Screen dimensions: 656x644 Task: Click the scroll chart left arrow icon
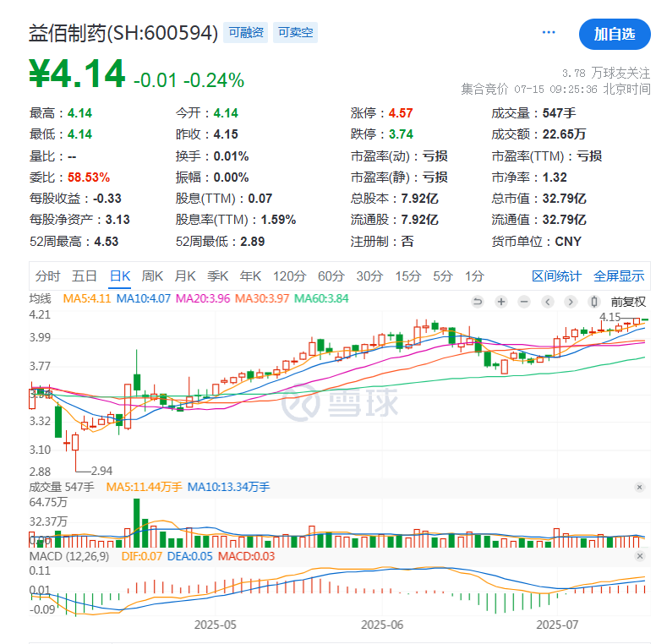point(547,302)
